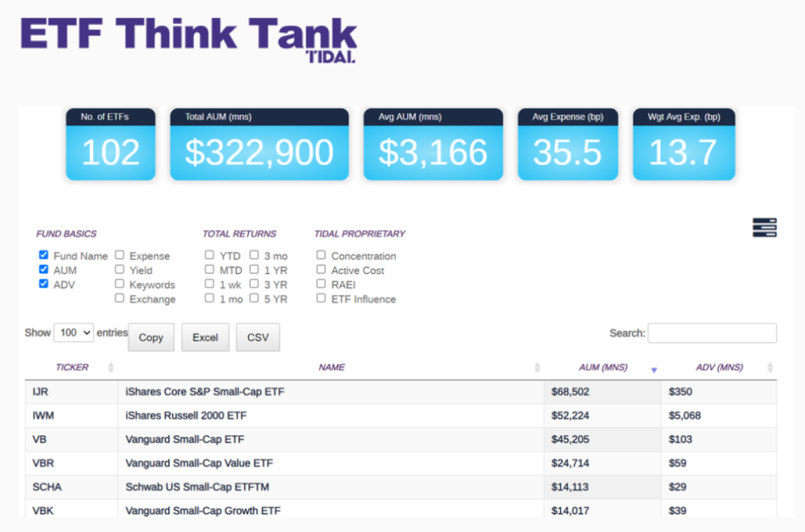Open the Show entries dropdown
This screenshot has width=805, height=532.
point(74,333)
